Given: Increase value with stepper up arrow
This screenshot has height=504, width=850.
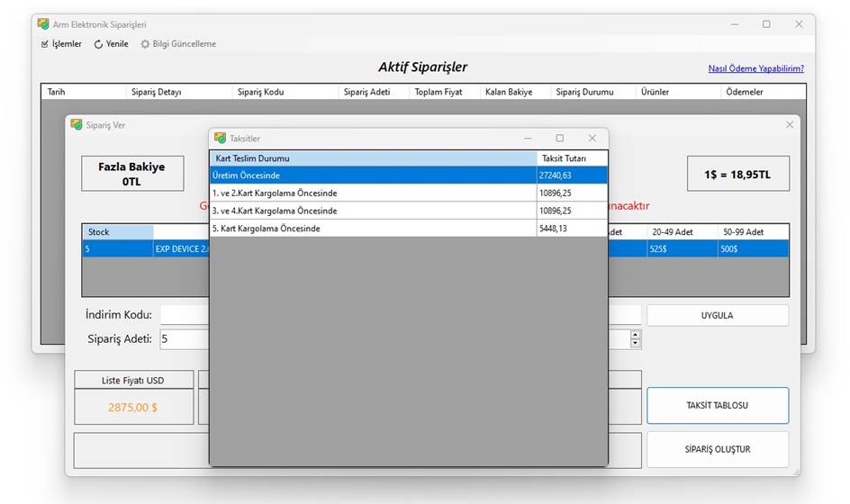Looking at the screenshot, I should (x=636, y=335).
